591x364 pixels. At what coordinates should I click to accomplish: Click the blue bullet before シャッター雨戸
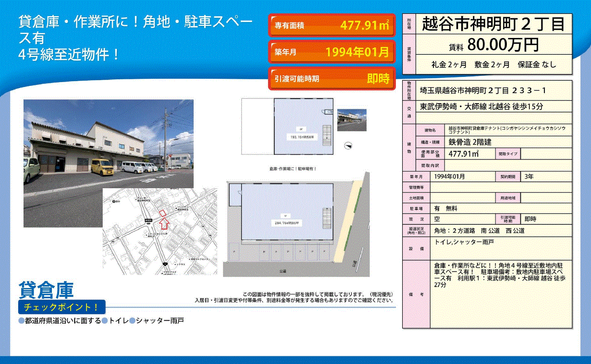click(x=132, y=321)
